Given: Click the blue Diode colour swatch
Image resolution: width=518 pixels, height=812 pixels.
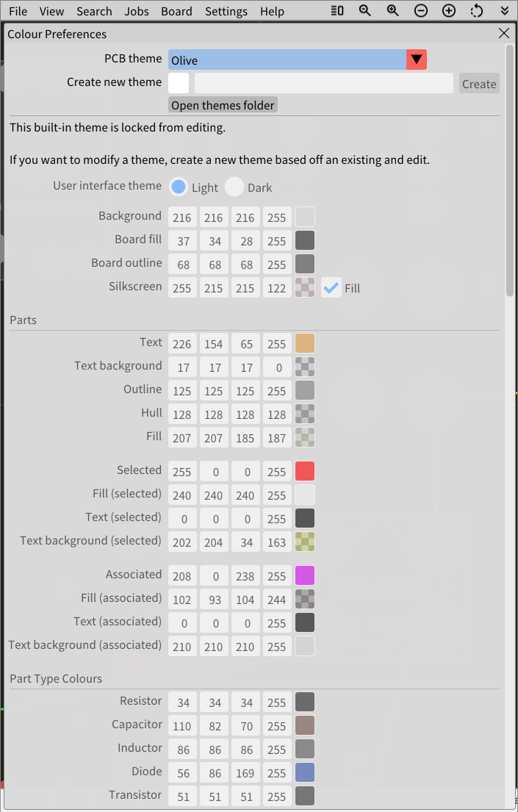Looking at the screenshot, I should tap(304, 772).
